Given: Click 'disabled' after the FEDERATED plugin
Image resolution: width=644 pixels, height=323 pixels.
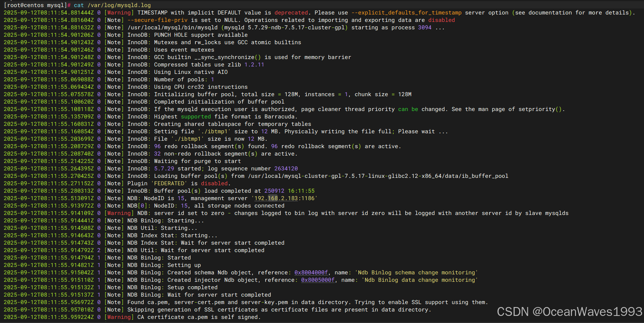Looking at the screenshot, I should [214, 183].
